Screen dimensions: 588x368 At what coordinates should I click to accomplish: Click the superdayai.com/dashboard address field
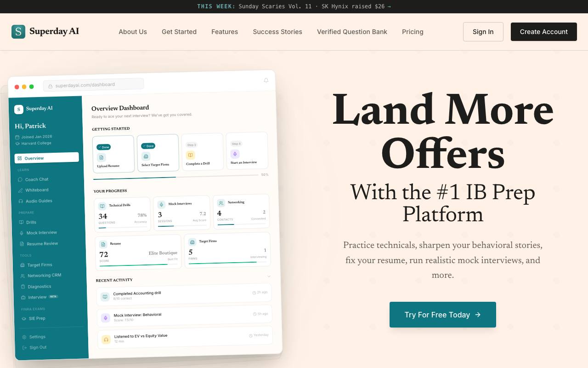click(x=94, y=85)
